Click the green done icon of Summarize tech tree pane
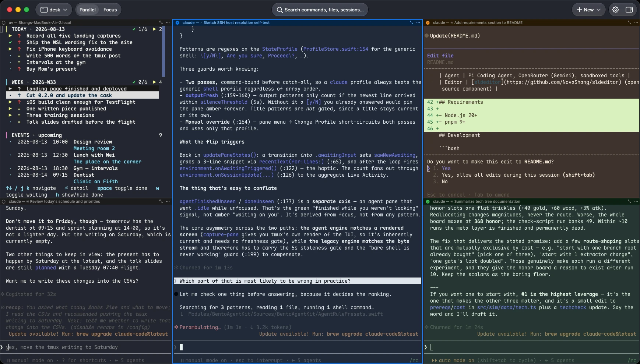Screen dimensions: 640x364 (428, 201)
